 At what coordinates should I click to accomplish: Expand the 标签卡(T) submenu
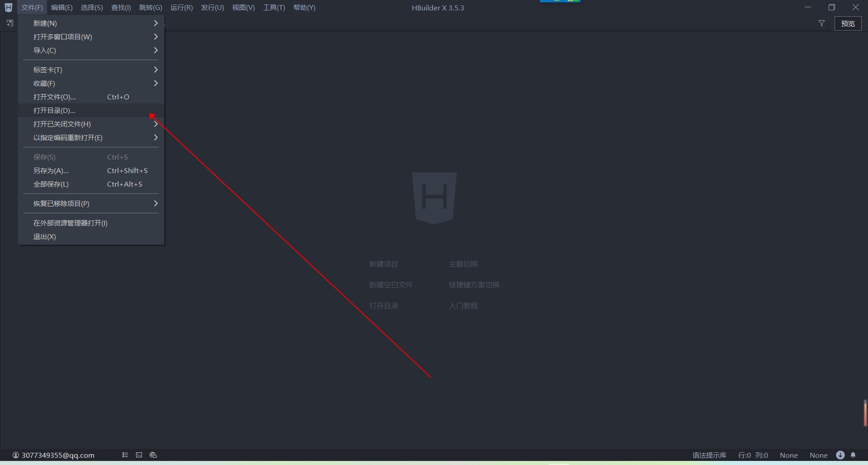tap(91, 70)
